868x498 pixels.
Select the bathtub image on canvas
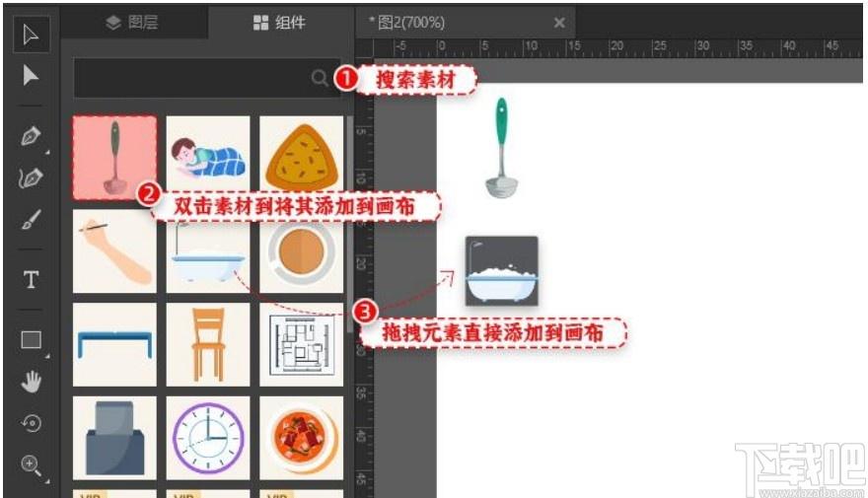click(x=501, y=270)
